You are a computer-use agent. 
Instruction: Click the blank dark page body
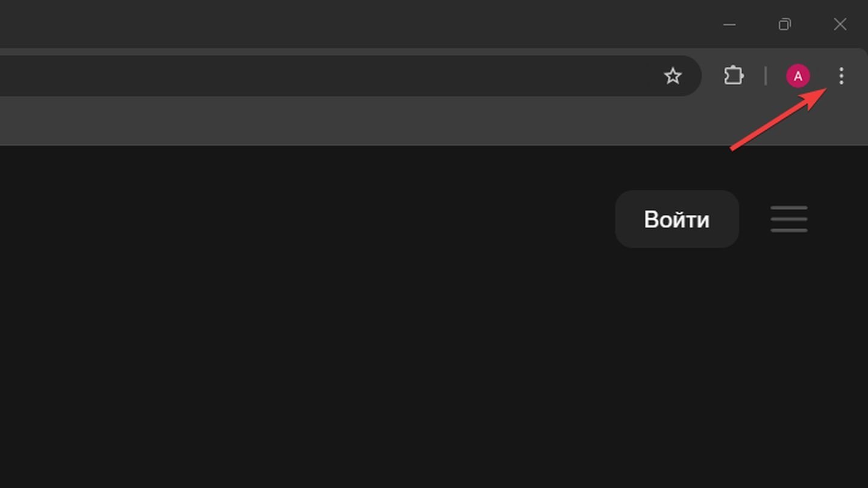click(x=362, y=361)
